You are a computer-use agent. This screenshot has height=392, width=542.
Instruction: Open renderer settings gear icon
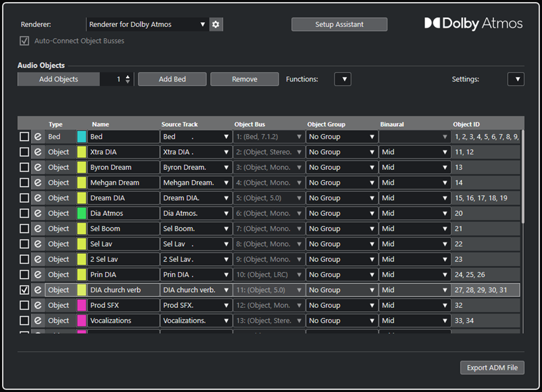215,24
